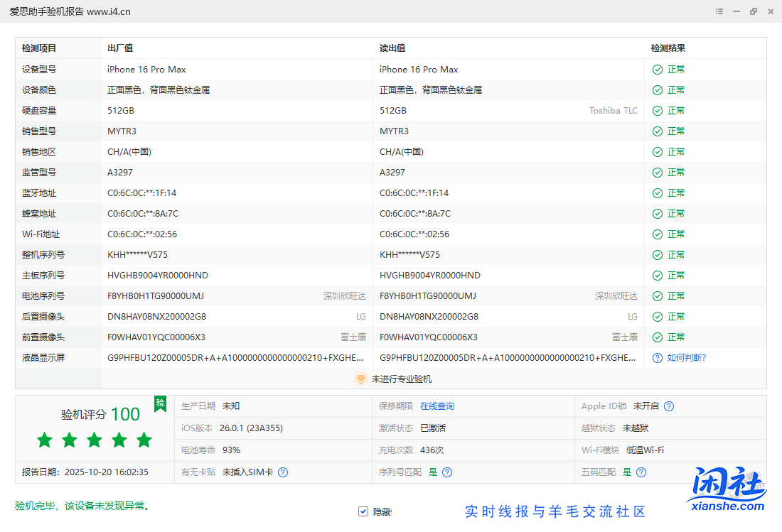Click the green 验 badge beside 验机评分
Viewport: 782px width, 532px height.
pyautogui.click(x=160, y=403)
